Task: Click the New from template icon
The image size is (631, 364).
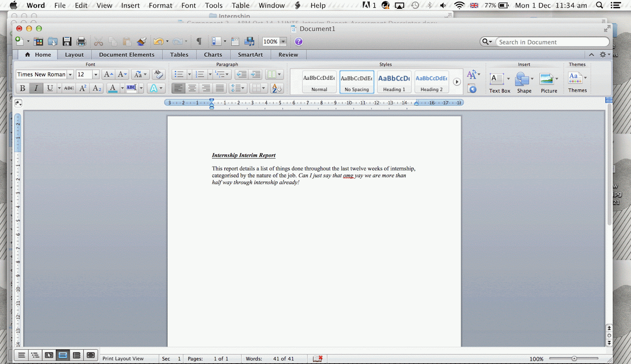Action: point(38,42)
